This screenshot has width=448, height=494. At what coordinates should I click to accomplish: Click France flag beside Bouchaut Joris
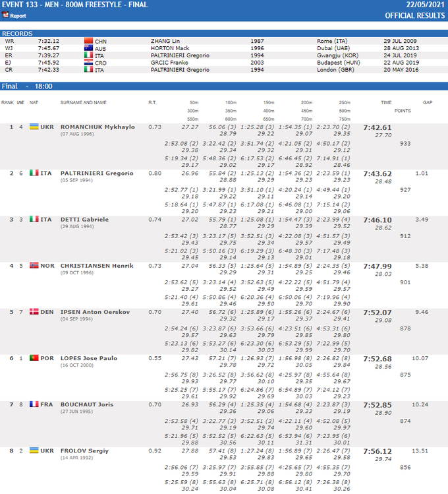[x=34, y=404]
